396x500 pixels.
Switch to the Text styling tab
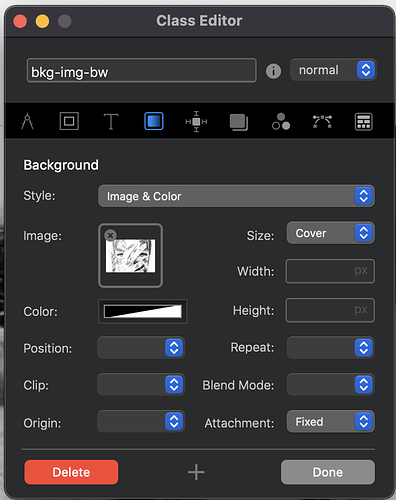(111, 121)
